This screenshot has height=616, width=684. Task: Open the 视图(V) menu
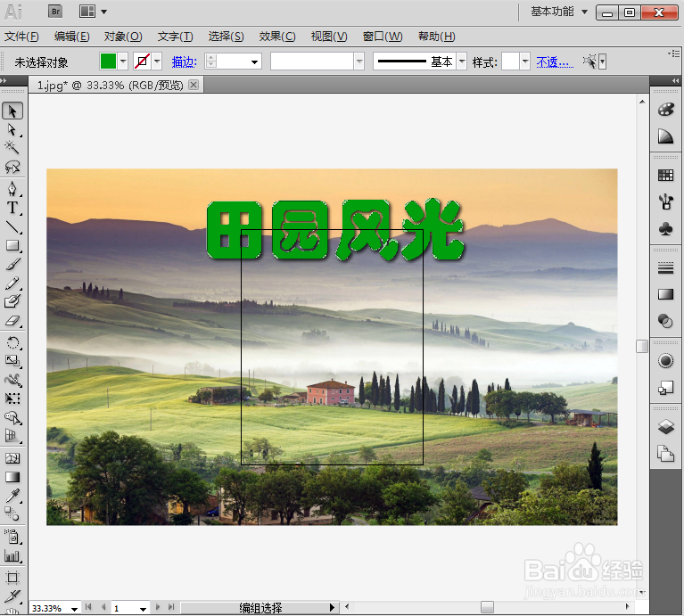(329, 37)
